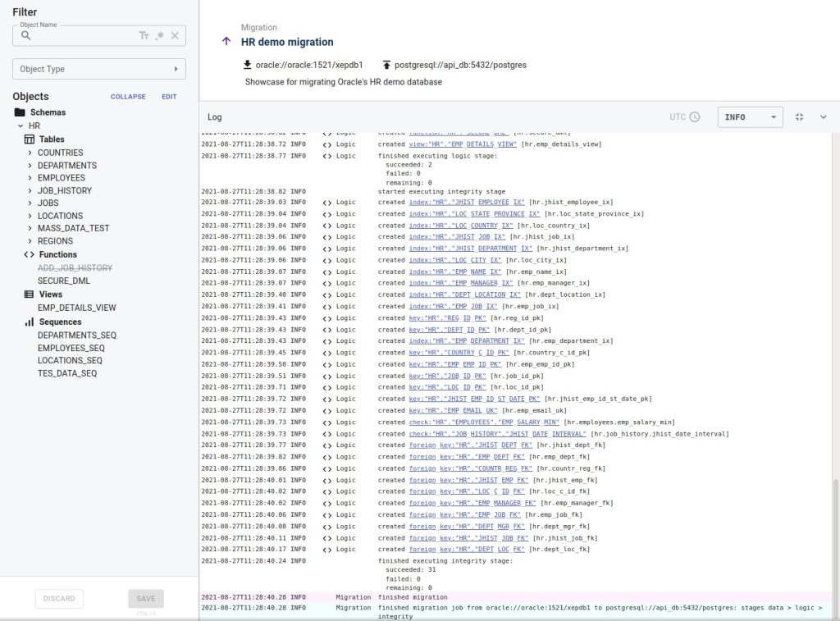Select LOCATIONS_SEQ sequence

[70, 361]
